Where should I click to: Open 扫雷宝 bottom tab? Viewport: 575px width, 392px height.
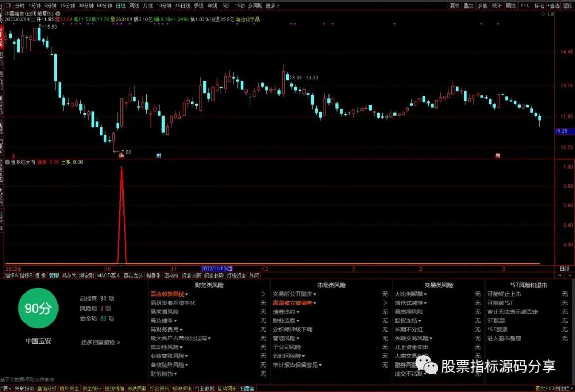(x=247, y=389)
